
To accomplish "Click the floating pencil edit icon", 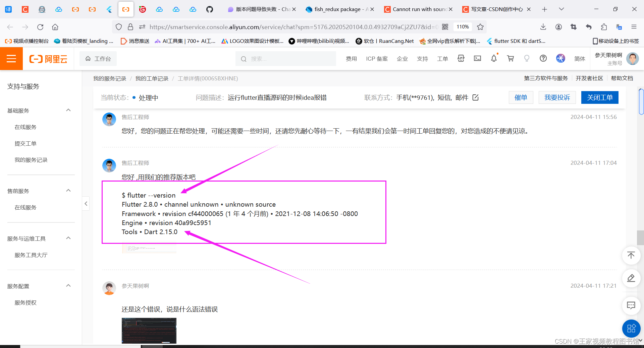I will [631, 278].
